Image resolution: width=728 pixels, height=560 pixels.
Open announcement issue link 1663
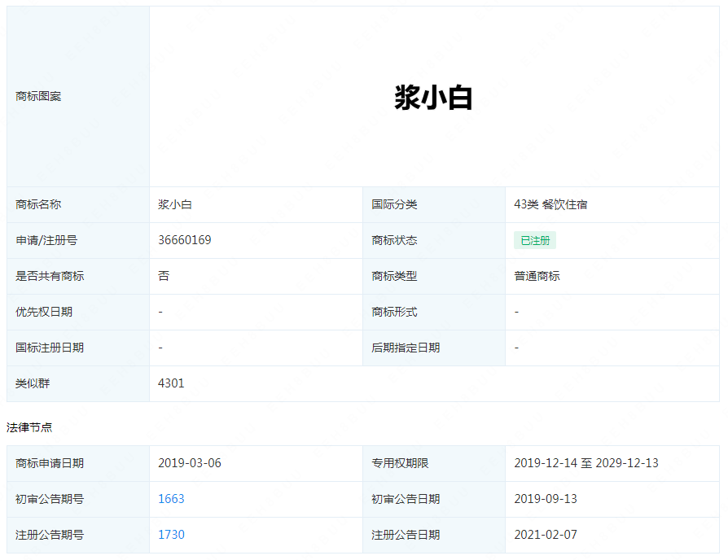point(171,499)
